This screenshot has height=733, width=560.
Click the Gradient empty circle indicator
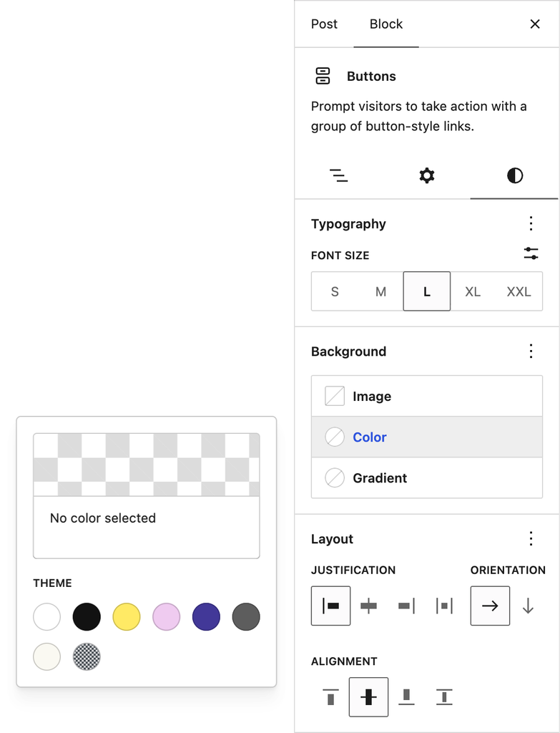click(335, 477)
